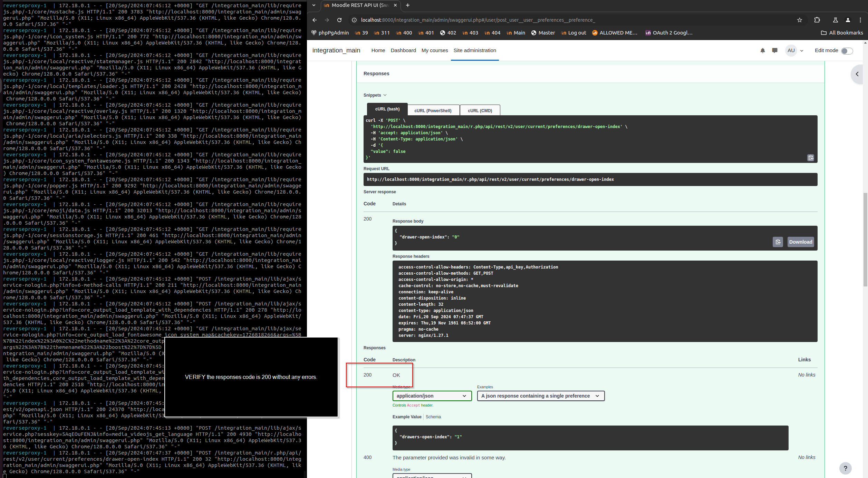
Task: Open the media type dropdown under 400
Action: (432, 476)
